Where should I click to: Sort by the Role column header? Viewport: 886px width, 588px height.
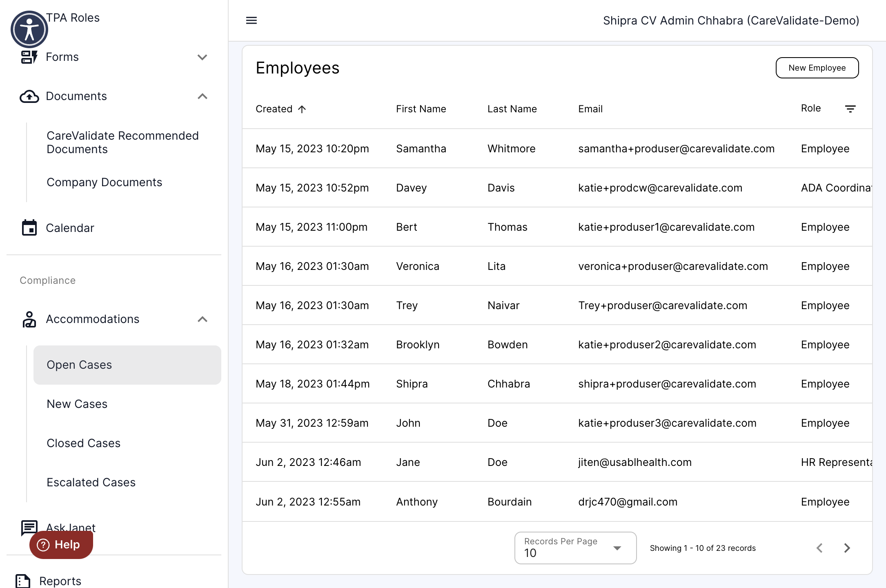[x=811, y=108]
